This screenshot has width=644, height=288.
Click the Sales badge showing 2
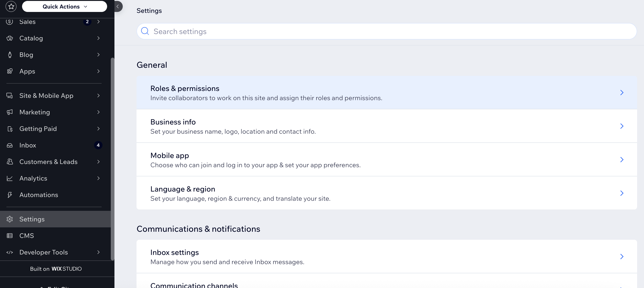[87, 22]
